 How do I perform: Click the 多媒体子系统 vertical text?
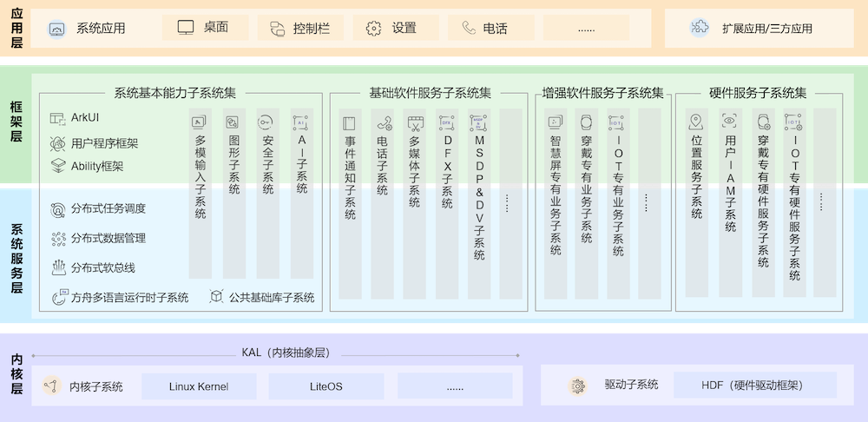click(415, 172)
